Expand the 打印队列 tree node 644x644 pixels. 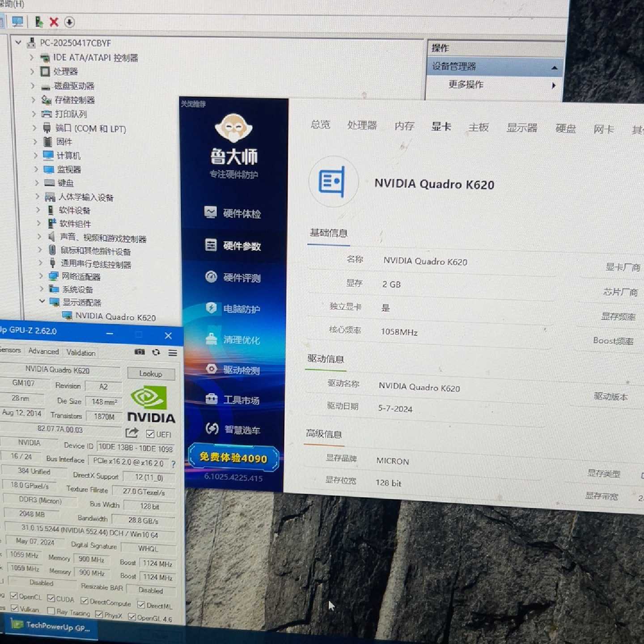click(34, 114)
